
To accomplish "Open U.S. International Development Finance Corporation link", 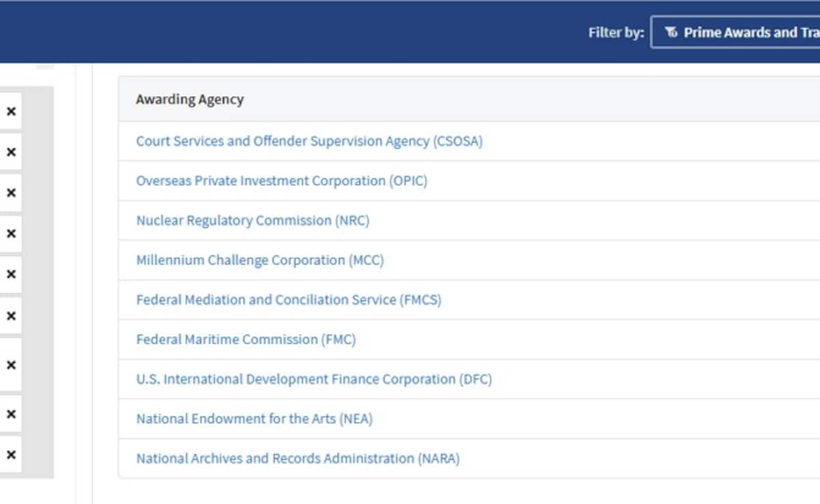I will click(314, 379).
